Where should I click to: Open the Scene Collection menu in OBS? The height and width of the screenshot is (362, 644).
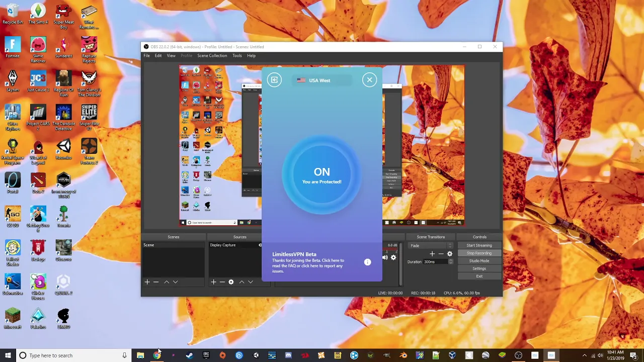tap(212, 56)
